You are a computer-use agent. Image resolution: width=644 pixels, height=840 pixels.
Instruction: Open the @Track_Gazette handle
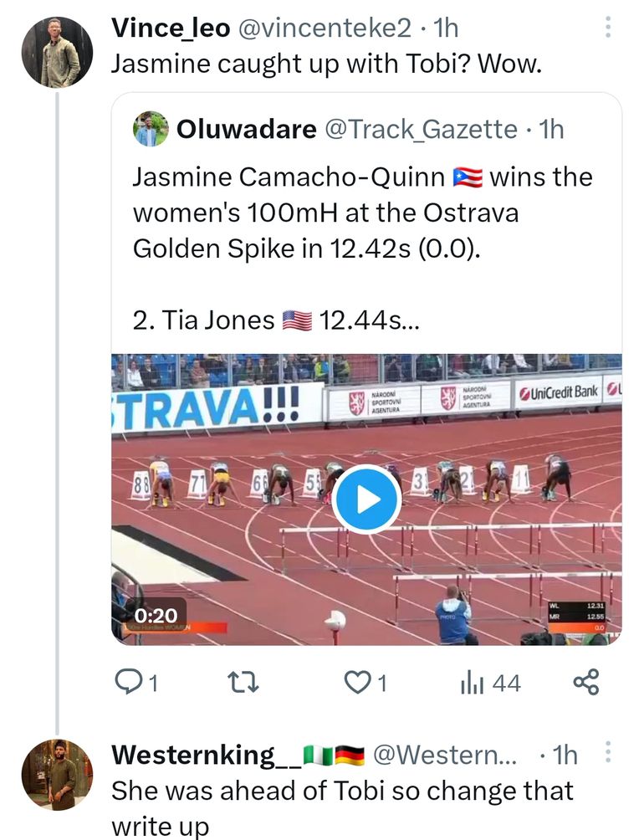(420, 129)
